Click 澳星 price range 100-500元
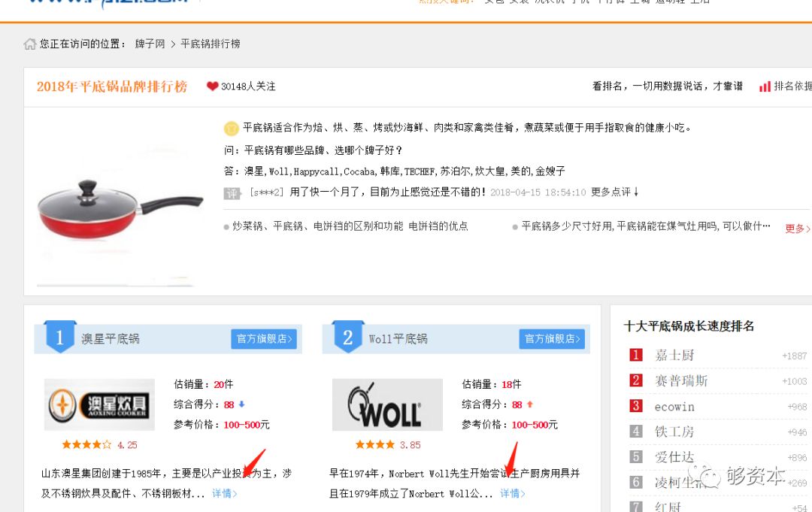 point(247,425)
